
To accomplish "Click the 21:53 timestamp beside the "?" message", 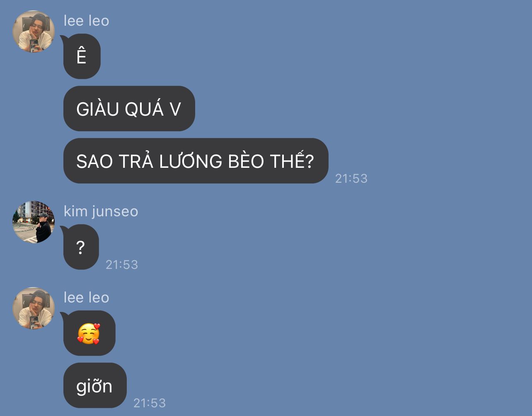I will click(x=122, y=264).
